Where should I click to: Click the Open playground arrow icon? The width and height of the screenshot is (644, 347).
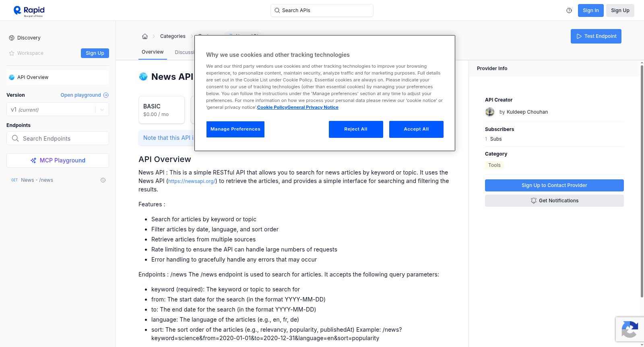[106, 95]
